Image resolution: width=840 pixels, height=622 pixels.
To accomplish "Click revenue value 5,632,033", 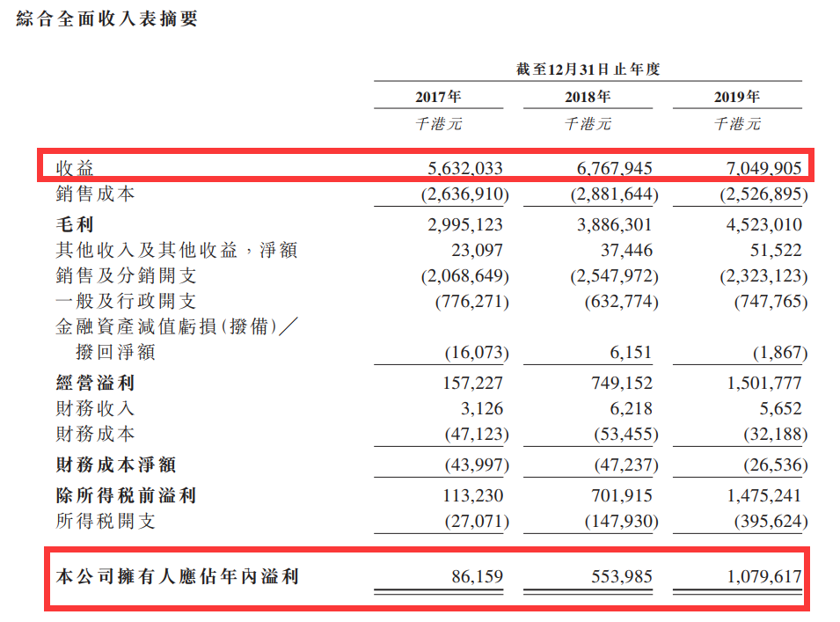I will (x=465, y=168).
